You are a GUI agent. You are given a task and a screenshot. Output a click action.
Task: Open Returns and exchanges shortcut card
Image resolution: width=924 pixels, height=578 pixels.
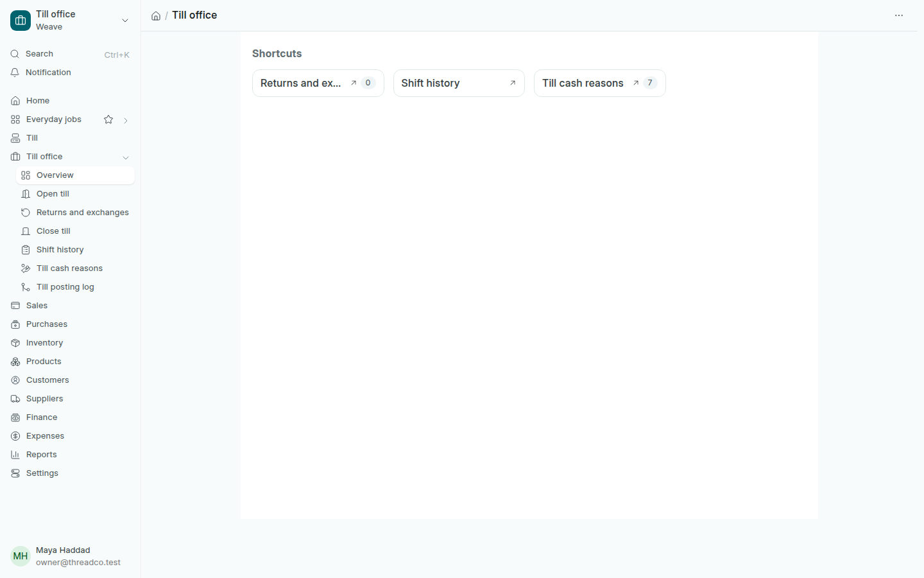pyautogui.click(x=318, y=83)
